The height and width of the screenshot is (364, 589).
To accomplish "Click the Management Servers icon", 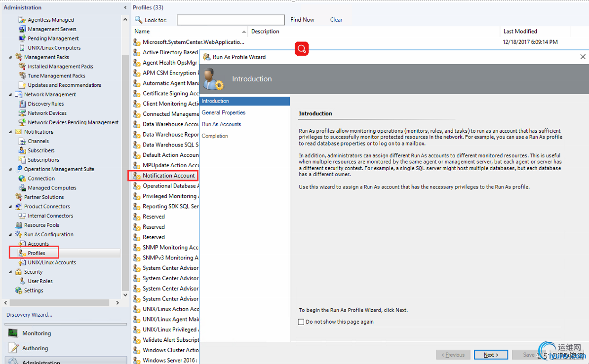I will point(22,29).
